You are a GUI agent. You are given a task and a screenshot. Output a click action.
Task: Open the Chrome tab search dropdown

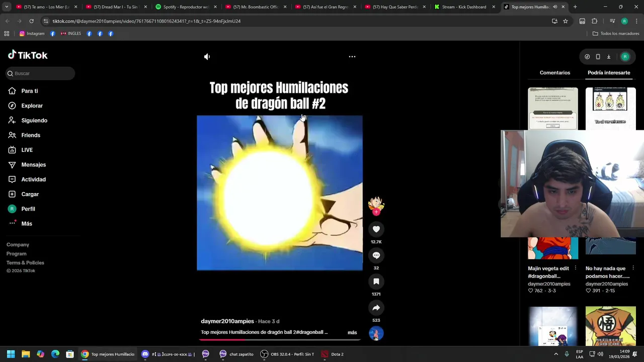(x=7, y=7)
